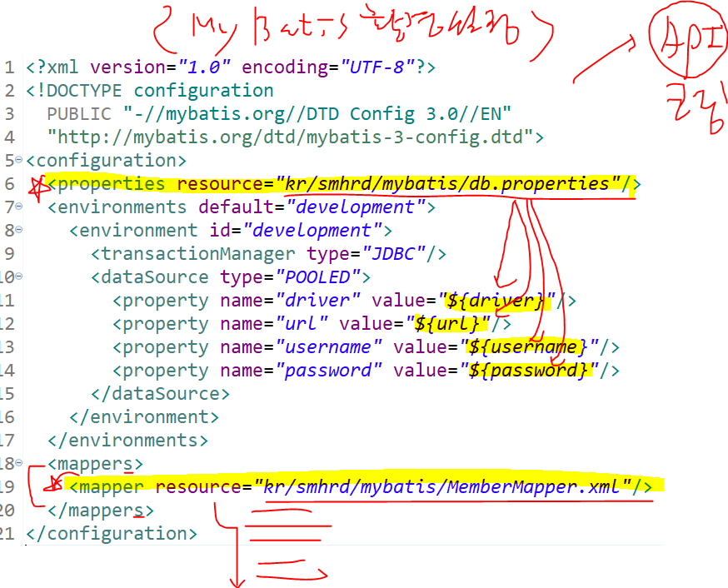Click the "POOLED" type value
Image resolution: width=728 pixels, height=588 pixels.
tap(318, 277)
